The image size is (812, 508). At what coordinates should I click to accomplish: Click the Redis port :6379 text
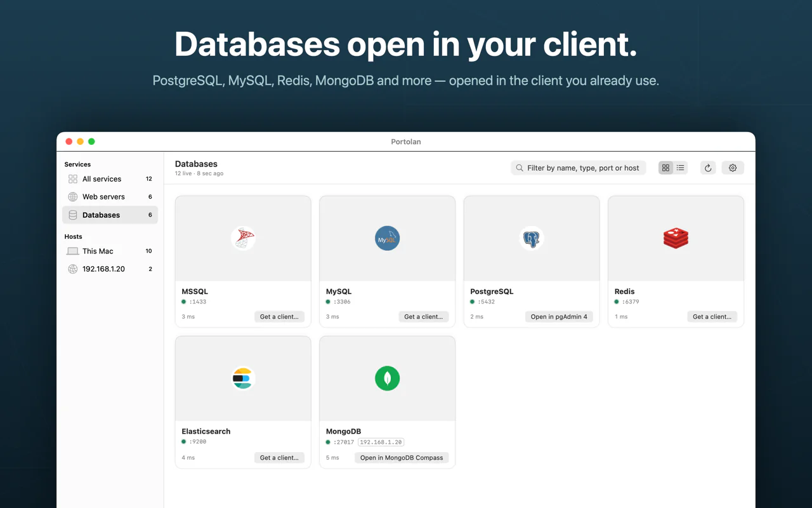point(631,302)
